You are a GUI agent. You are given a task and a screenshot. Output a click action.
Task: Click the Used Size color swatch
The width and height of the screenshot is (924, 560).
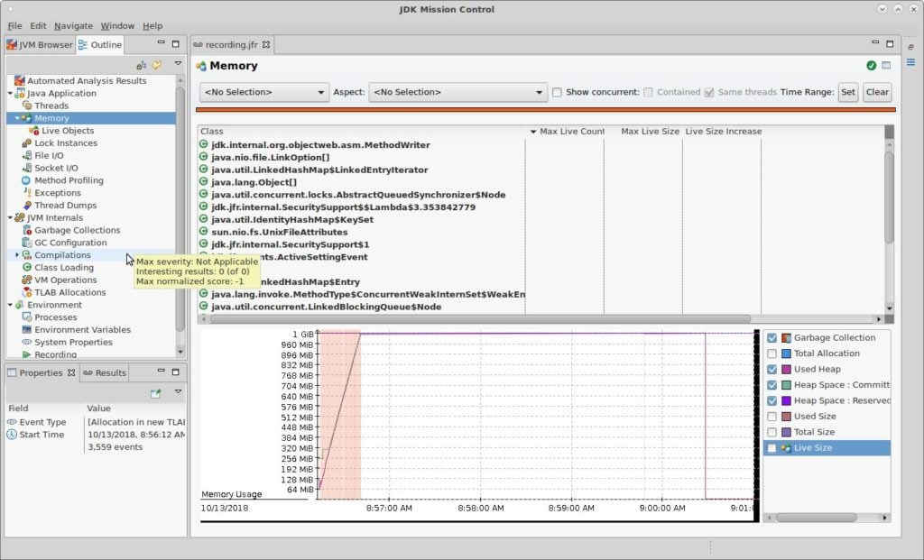click(x=786, y=417)
